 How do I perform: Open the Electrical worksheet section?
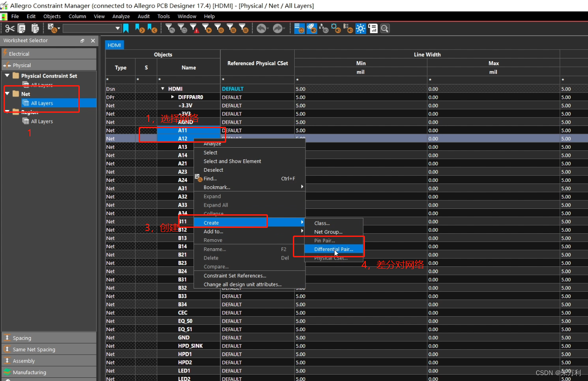49,53
